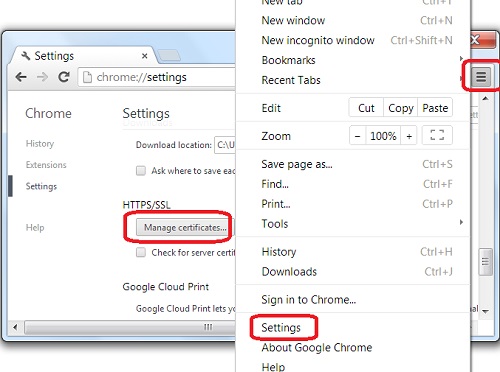Click the browser Back arrow
Screen dimensions: 500x372
click(x=21, y=77)
